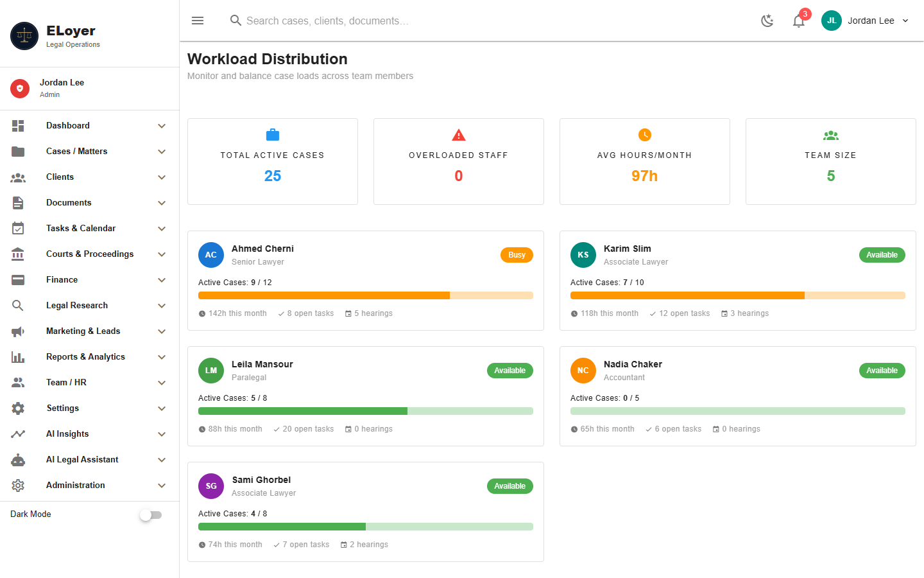This screenshot has height=578, width=924.
Task: Click Karim Slim's Available badge
Action: click(x=882, y=255)
